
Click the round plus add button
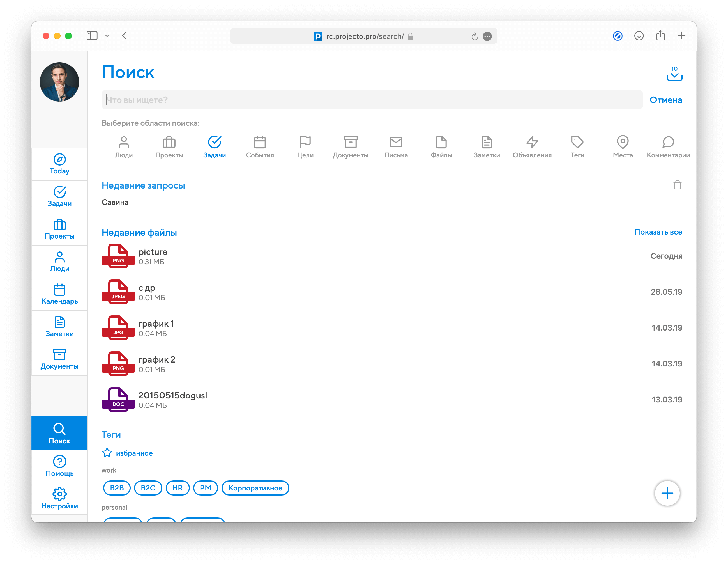click(x=667, y=493)
